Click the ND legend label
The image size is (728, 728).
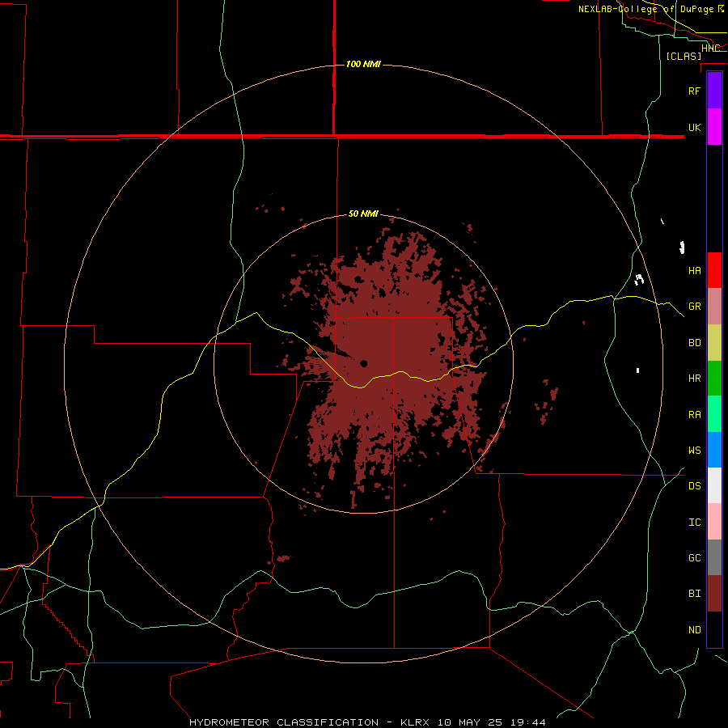point(694,630)
